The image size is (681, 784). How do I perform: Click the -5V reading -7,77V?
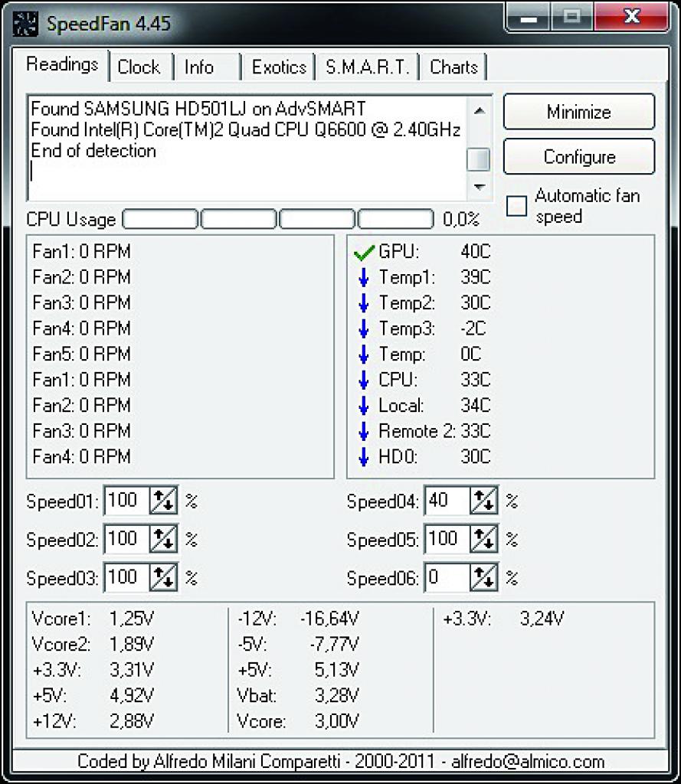334,644
